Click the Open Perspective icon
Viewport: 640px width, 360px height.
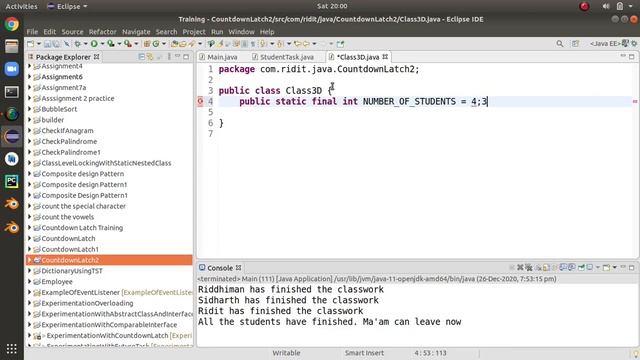click(x=576, y=43)
